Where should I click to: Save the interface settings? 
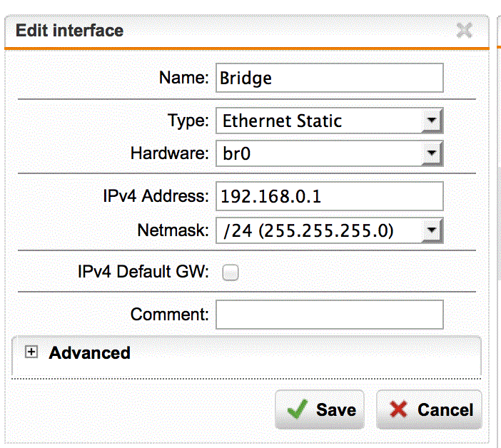pyautogui.click(x=320, y=409)
